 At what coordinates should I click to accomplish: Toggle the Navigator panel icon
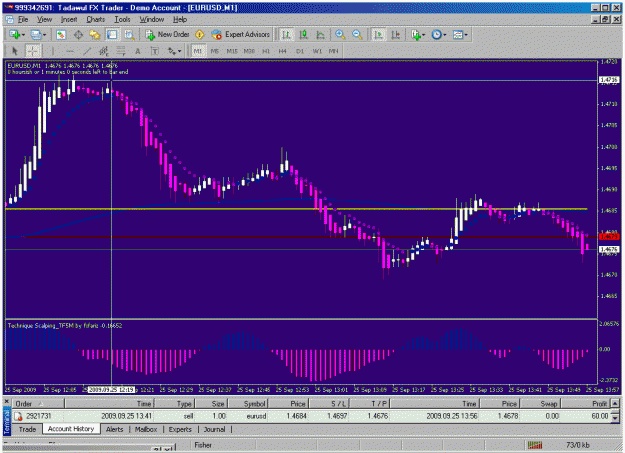[95, 35]
